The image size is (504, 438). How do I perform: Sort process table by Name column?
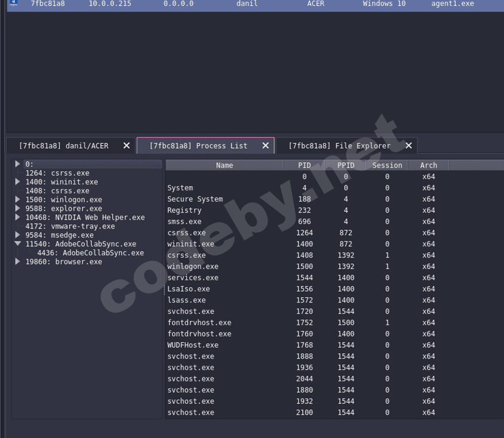coord(225,165)
